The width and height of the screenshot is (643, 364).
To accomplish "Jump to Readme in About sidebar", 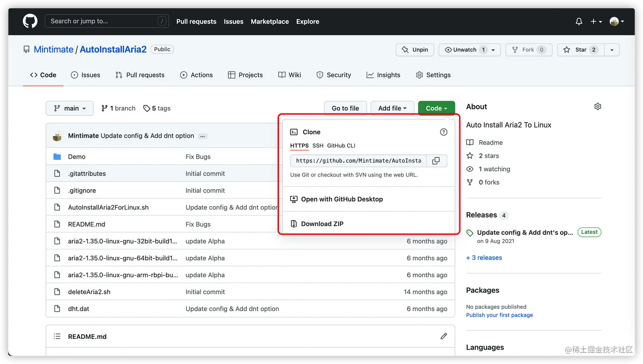I will (x=484, y=142).
